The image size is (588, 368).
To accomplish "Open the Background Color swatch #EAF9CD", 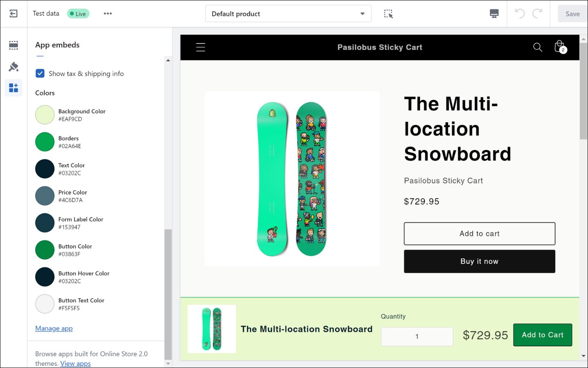I will (x=45, y=115).
